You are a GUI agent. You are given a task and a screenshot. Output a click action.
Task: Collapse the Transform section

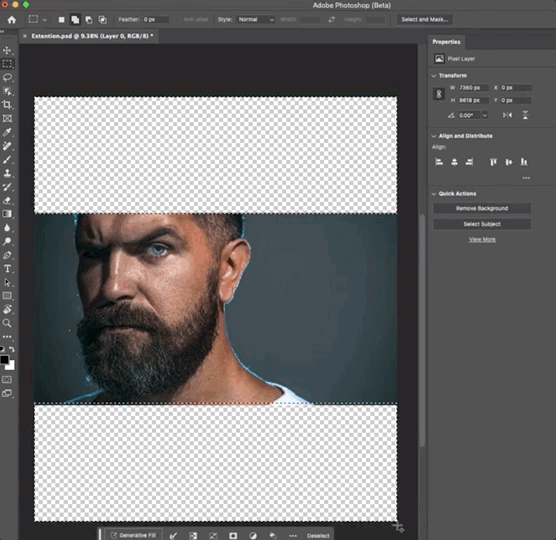pyautogui.click(x=434, y=76)
